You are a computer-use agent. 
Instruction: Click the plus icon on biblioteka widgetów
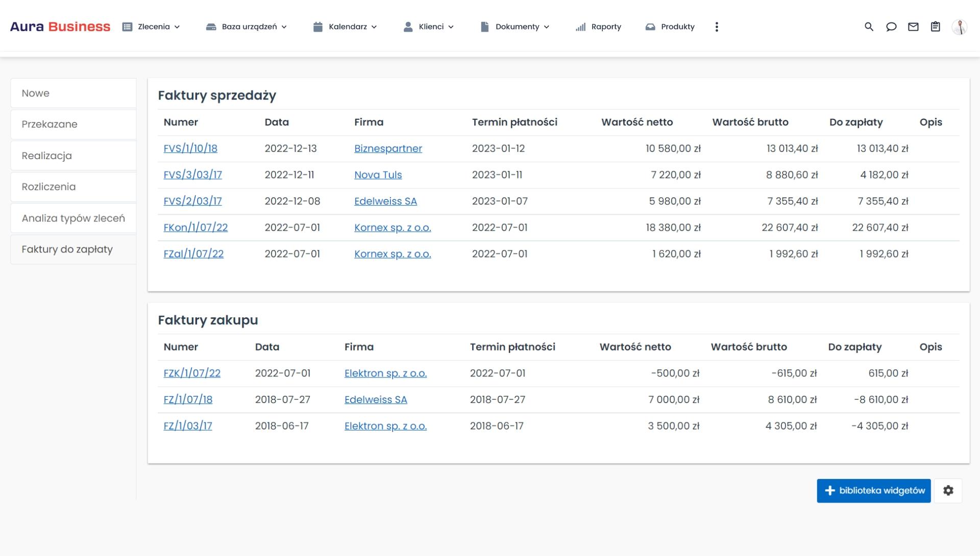830,490
